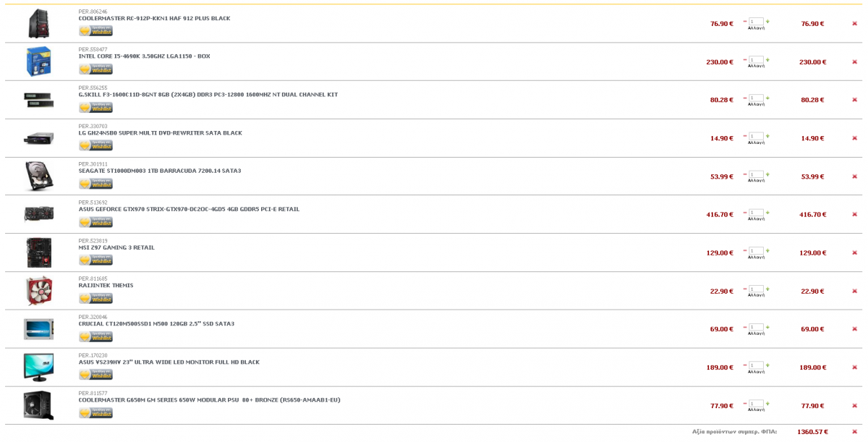The height and width of the screenshot is (442, 868).
Task: Remove Coolermaster HAF 912 Plus case from cart
Action: pos(854,24)
